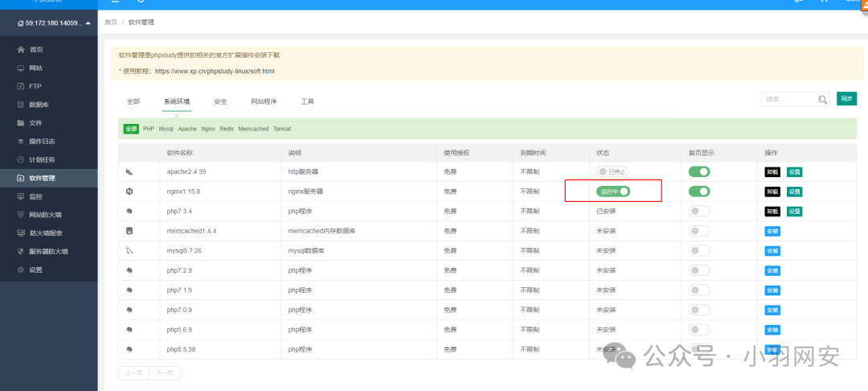
Task: Toggle the apache2.4.39 已停止 status switch
Action: [612, 171]
